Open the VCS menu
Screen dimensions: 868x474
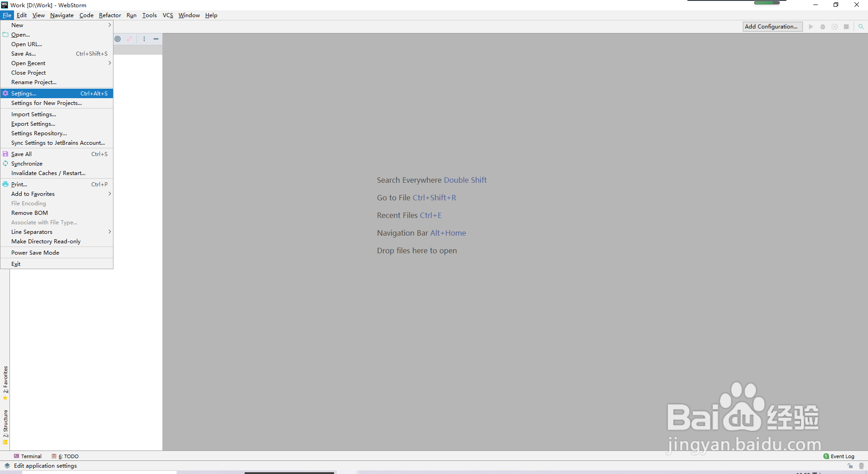point(168,15)
